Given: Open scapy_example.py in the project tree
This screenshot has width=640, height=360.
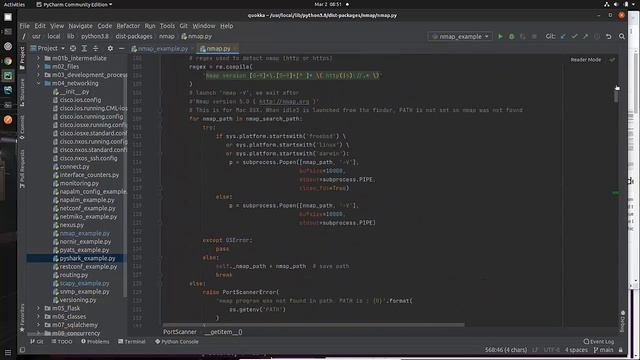Looking at the screenshot, I should tap(84, 283).
